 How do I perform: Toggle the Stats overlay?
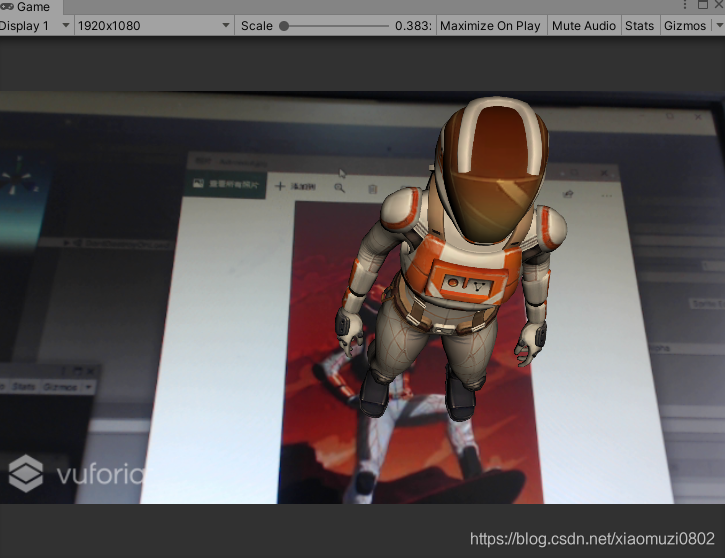639,26
